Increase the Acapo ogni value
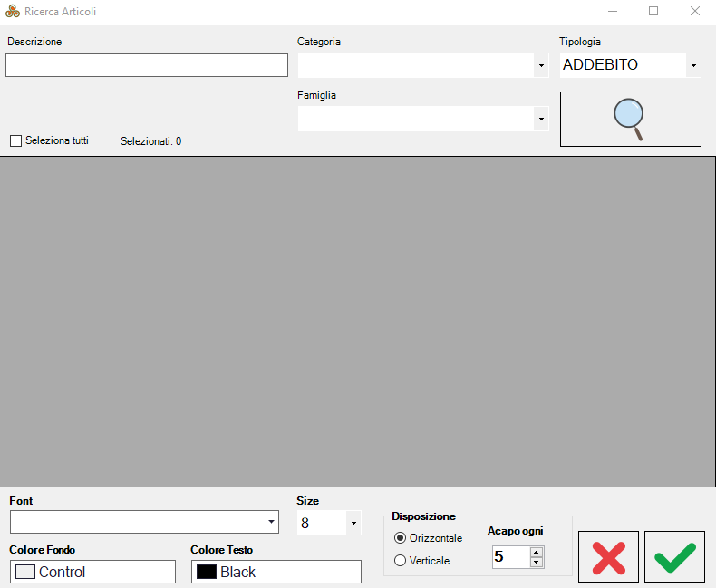 pos(537,552)
